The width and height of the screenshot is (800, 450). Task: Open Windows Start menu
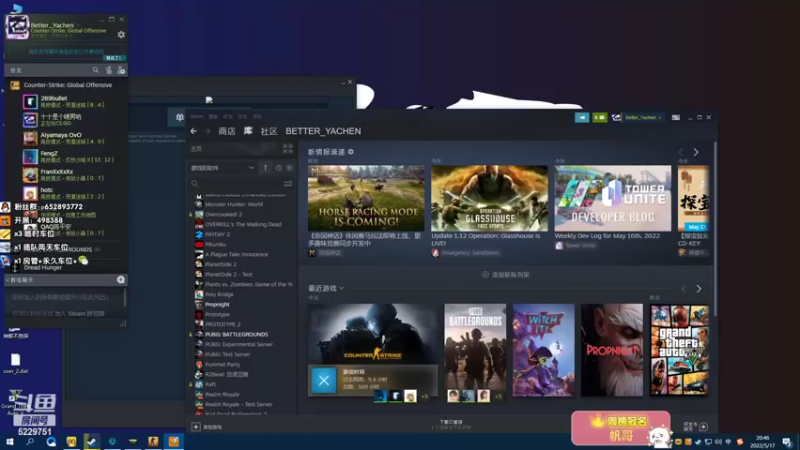click(x=10, y=441)
